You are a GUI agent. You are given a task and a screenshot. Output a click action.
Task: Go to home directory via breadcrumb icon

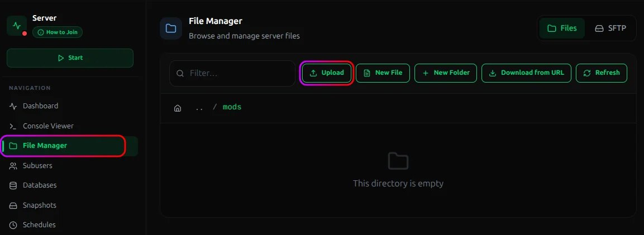pos(178,108)
